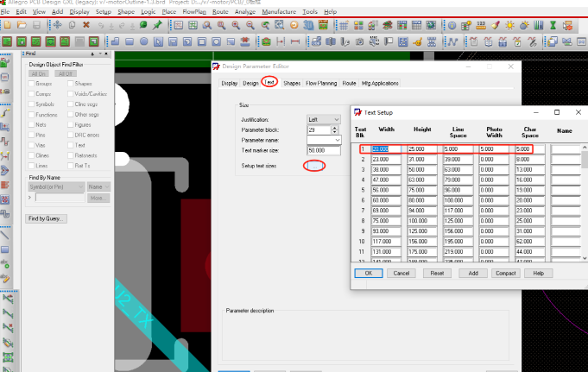Click the Width field of text block 1
Image resolution: width=588 pixels, height=372 pixels.
[x=387, y=149]
